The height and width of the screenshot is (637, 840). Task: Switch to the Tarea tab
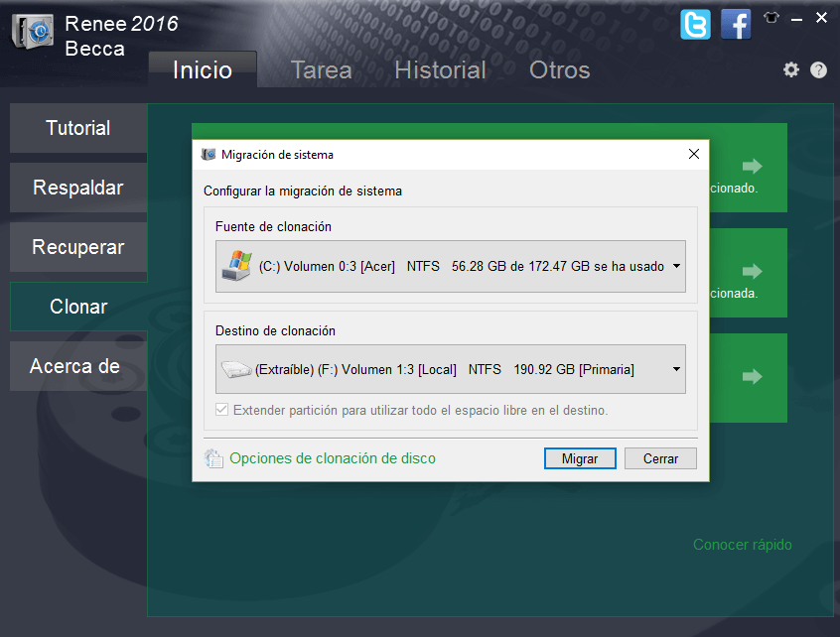point(321,69)
